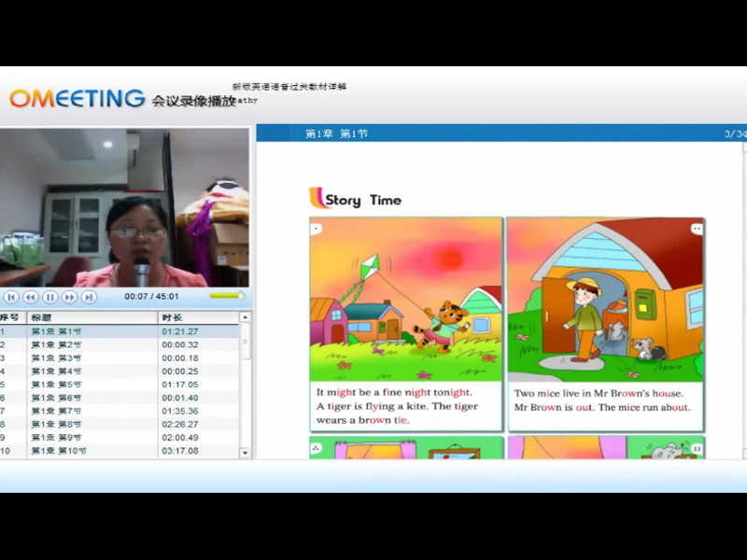This screenshot has width=747, height=560.
Task: Jump to 第1章 第7节 lasting 01:35.36
Action: tap(56, 411)
